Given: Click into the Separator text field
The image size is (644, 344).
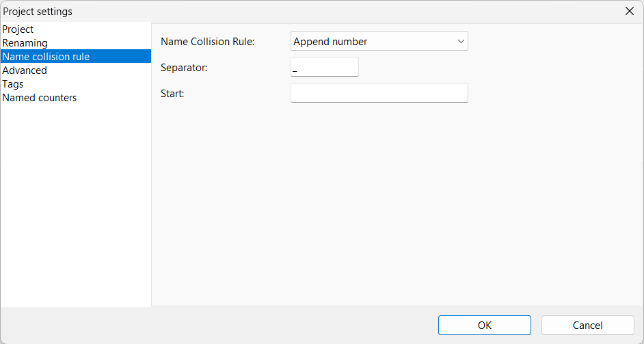Looking at the screenshot, I should coord(325,67).
